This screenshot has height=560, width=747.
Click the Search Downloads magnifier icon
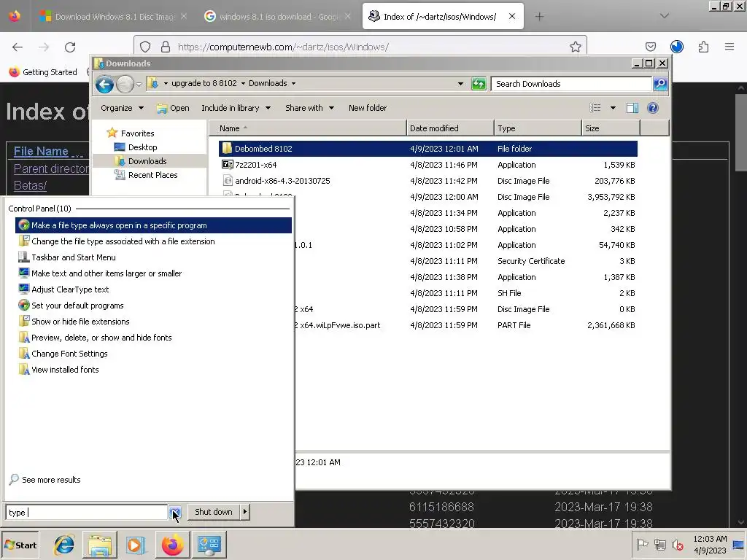pos(660,84)
